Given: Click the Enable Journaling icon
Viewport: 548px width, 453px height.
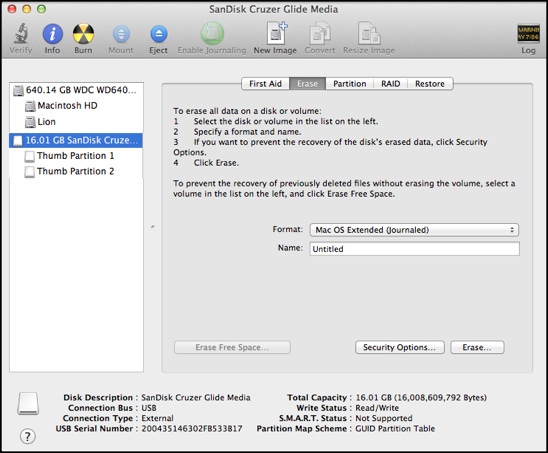Looking at the screenshot, I should pyautogui.click(x=212, y=34).
